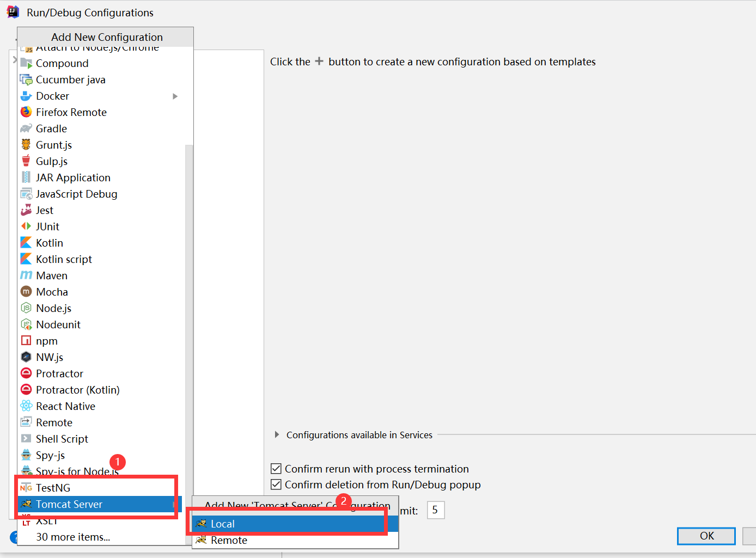Click the Firefox Remote icon
This screenshot has height=558, width=756.
point(26,112)
